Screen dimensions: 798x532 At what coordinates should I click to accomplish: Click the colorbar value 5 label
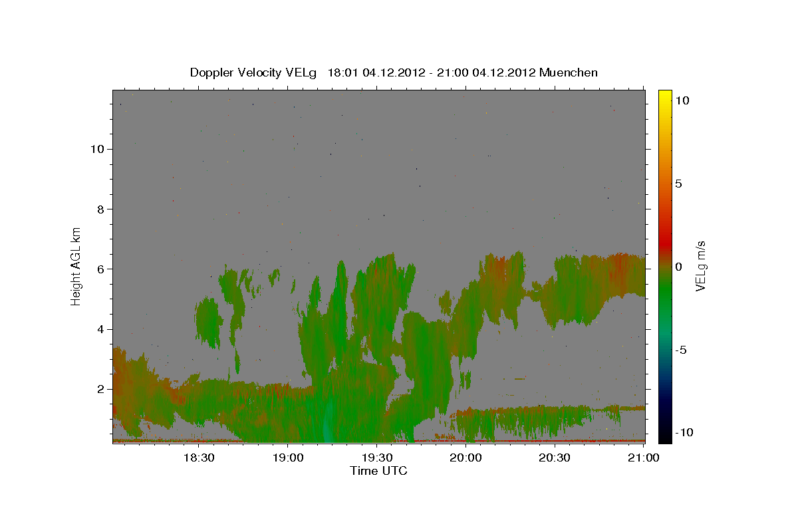(x=678, y=183)
